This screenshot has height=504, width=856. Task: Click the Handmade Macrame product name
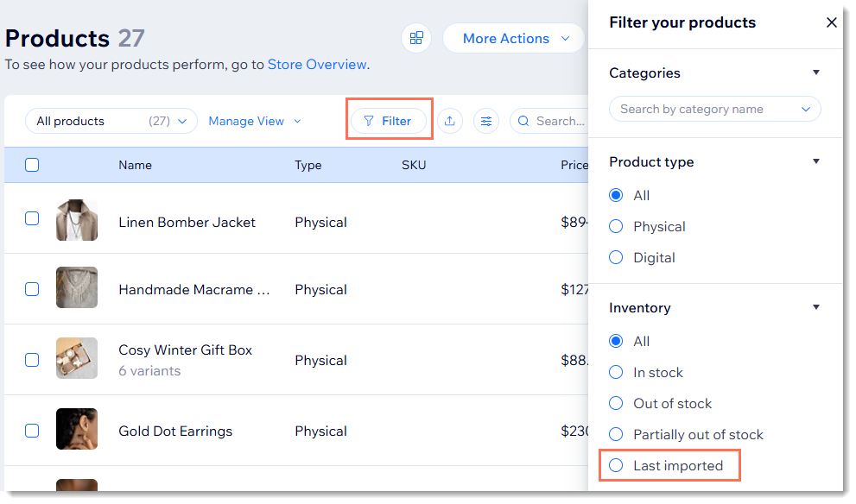[x=194, y=290]
